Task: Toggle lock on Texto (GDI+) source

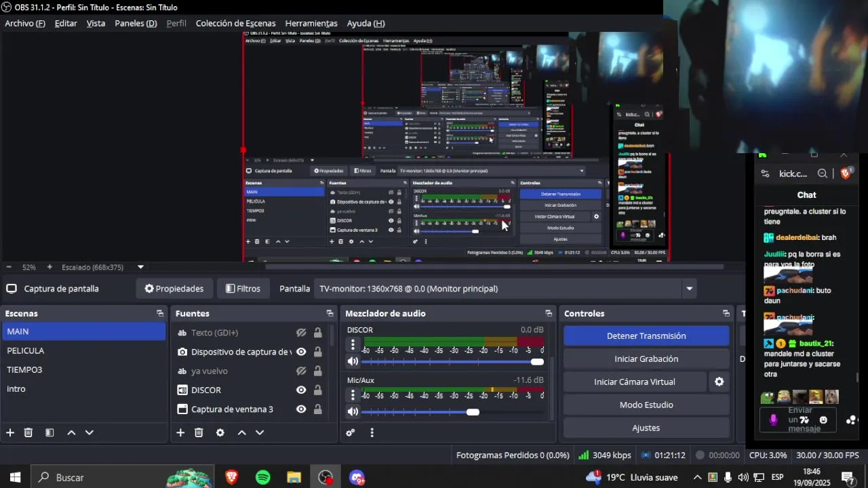Action: (x=317, y=333)
